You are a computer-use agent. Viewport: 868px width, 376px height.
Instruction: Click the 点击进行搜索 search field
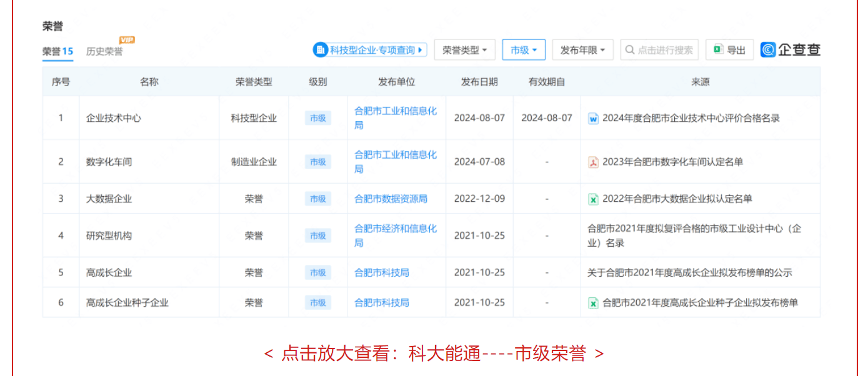(665, 50)
